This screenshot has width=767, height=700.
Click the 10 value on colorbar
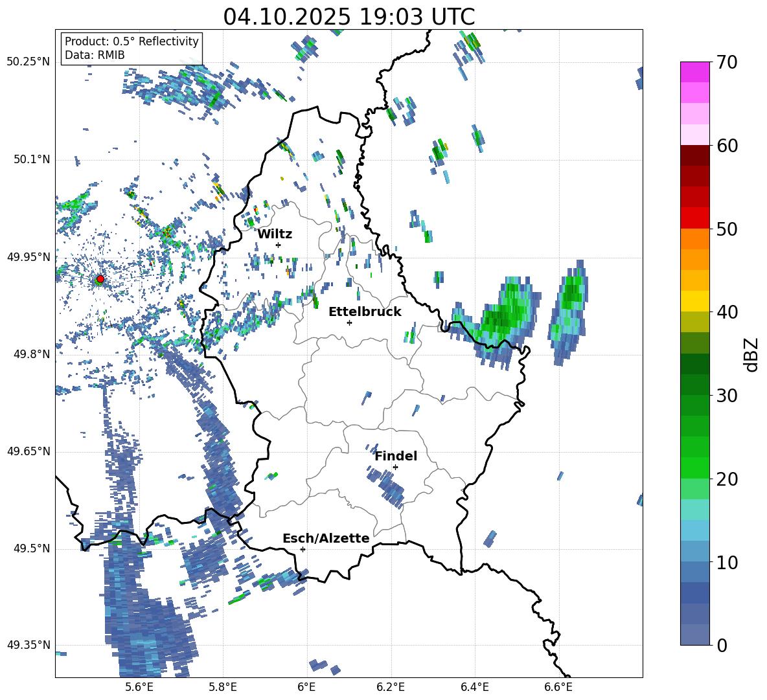(x=726, y=562)
